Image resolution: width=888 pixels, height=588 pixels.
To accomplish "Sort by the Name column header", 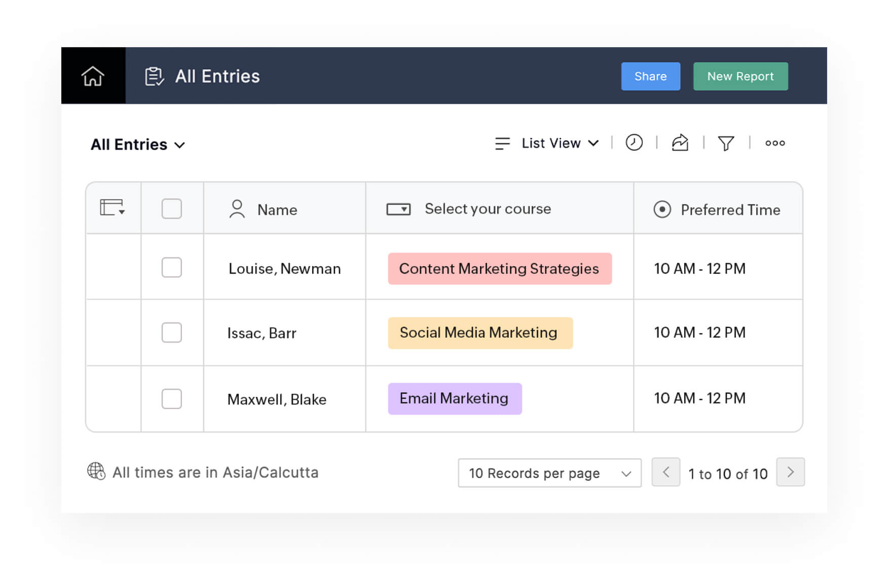I will [x=277, y=209].
